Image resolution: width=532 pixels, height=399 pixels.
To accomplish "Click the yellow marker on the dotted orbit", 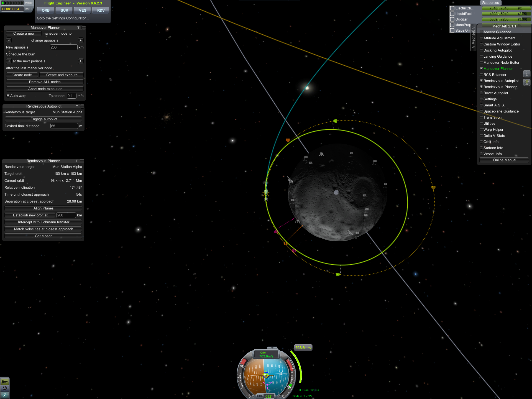I will [433, 188].
